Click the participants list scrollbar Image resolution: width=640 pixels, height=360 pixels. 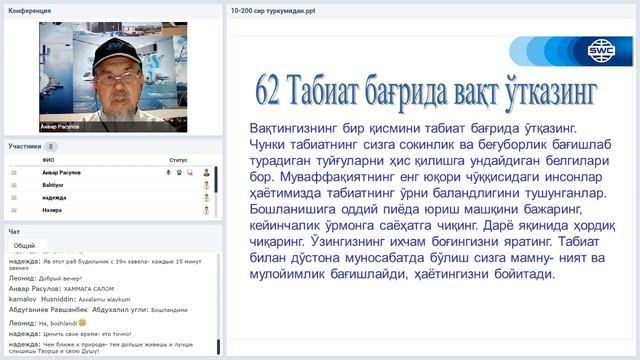point(216,191)
